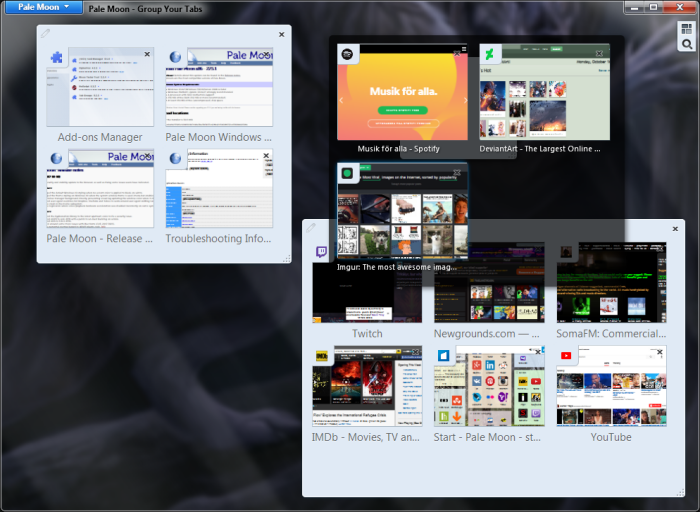Open the Pale Moon Release notes thumbnail
This screenshot has height=512, width=700.
pyautogui.click(x=100, y=188)
